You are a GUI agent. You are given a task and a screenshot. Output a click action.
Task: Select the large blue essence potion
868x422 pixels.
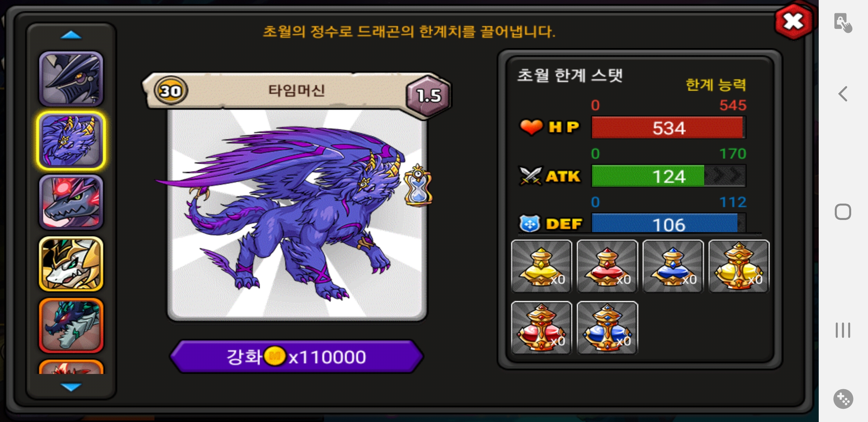pos(607,328)
